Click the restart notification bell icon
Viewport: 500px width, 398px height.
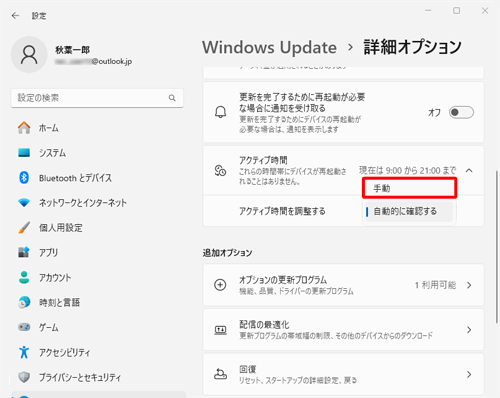[x=220, y=112]
